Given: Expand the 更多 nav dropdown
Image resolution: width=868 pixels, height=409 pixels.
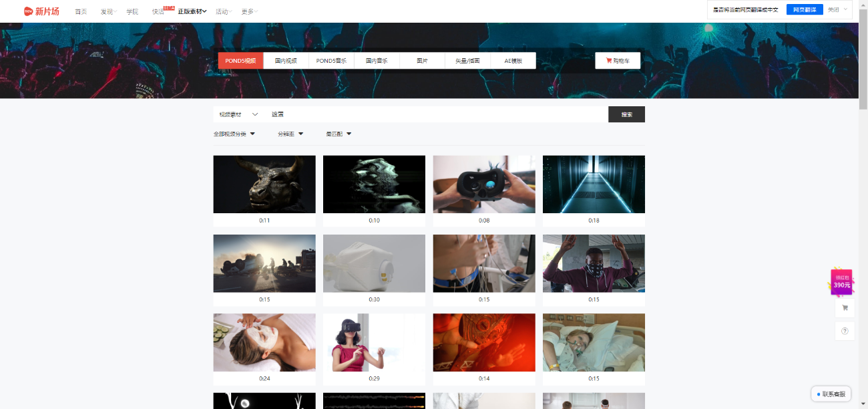Looking at the screenshot, I should pos(250,11).
